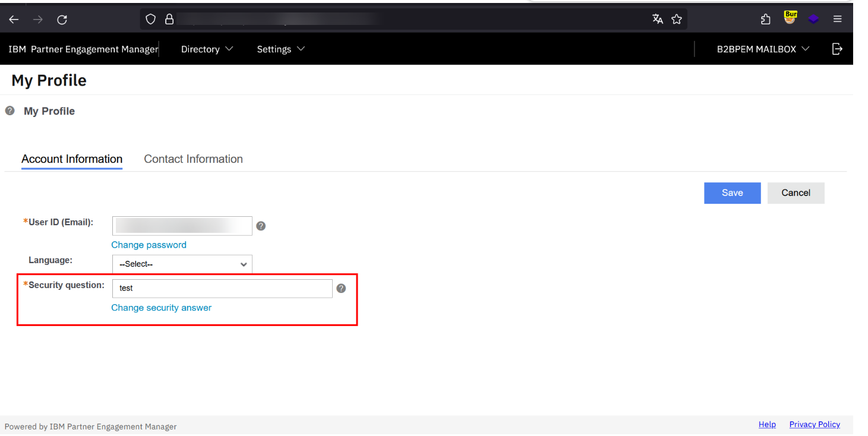Click the logout icon in header
The width and height of the screenshot is (868, 436).
(x=837, y=49)
